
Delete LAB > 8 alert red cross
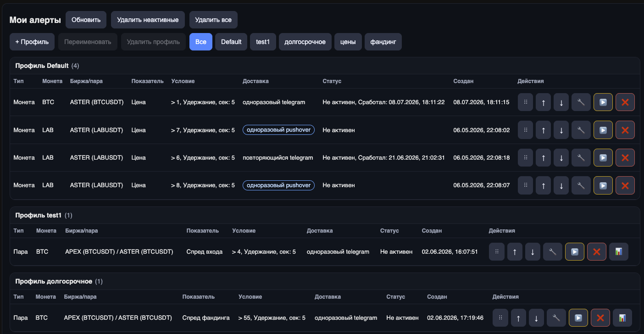[x=625, y=185]
